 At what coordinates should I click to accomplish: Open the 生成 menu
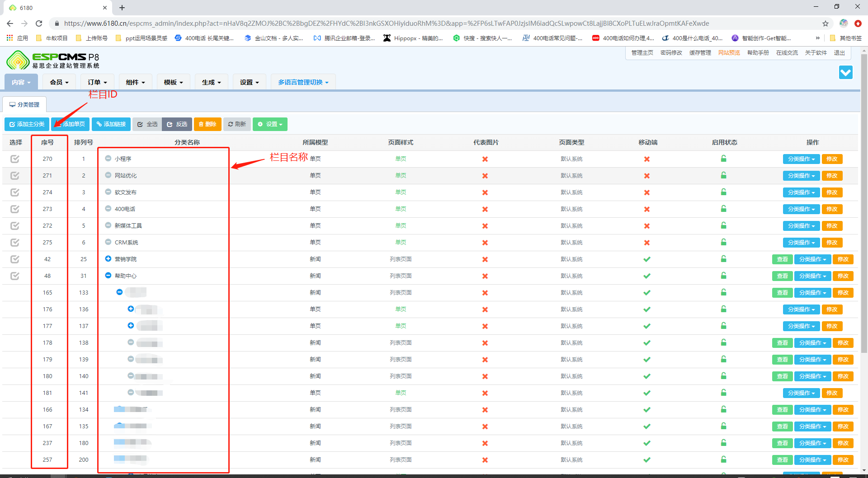[211, 82]
